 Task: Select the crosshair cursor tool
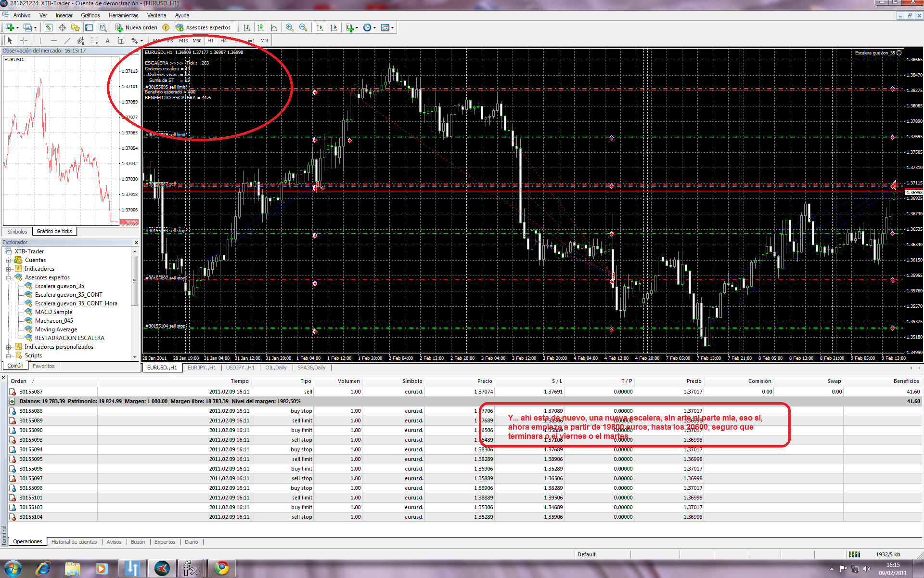pos(24,40)
